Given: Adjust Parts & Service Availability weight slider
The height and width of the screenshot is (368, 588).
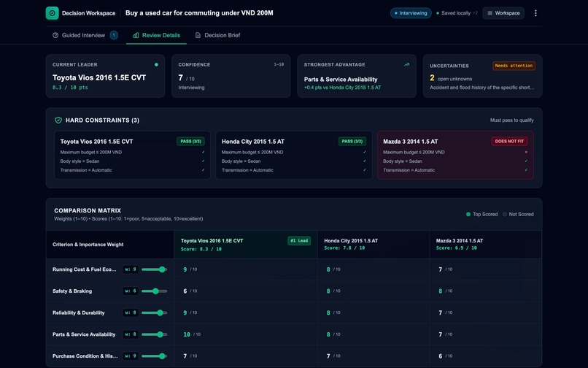Looking at the screenshot, I should coord(154,334).
